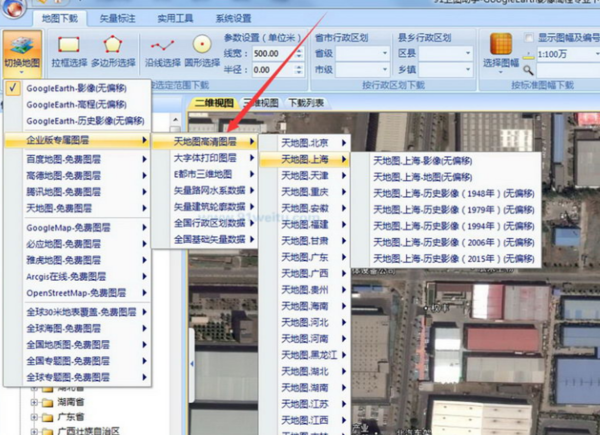Click the side panel collapse arrow handle
This screenshot has height=435, width=600.
click(192, 363)
